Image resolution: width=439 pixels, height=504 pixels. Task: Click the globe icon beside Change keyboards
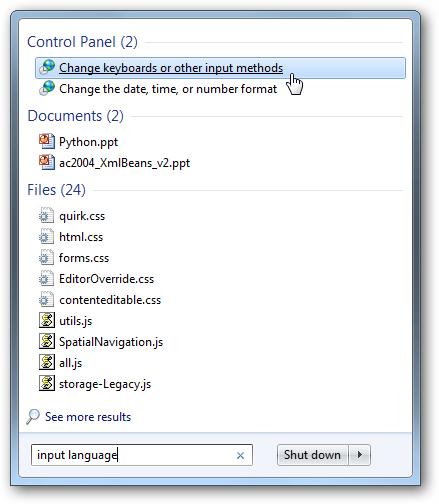[x=47, y=67]
